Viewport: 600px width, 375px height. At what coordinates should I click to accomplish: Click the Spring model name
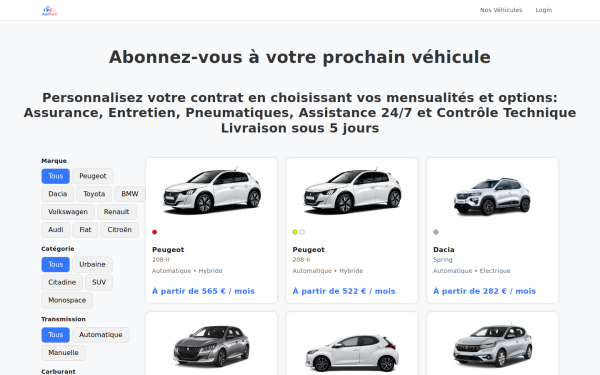(442, 260)
